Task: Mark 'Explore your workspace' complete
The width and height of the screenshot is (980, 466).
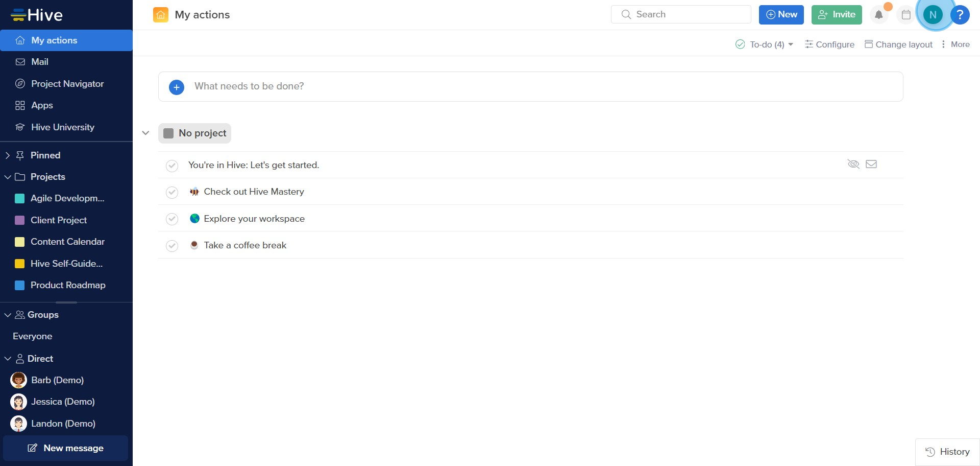Action: tap(172, 219)
